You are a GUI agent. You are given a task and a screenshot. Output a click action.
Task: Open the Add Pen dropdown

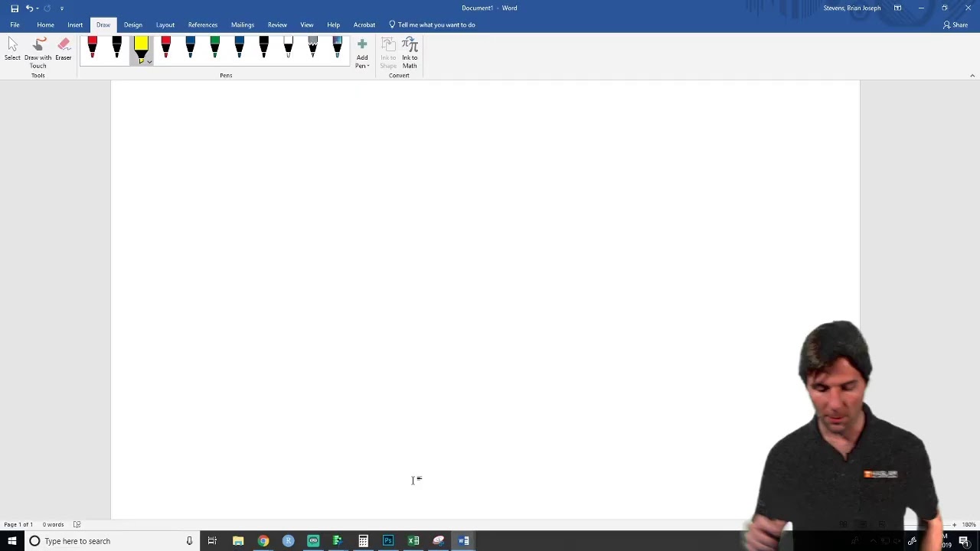[362, 54]
